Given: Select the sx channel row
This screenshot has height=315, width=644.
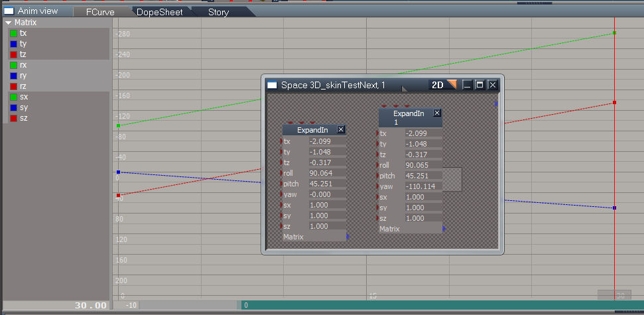Looking at the screenshot, I should [x=59, y=97].
